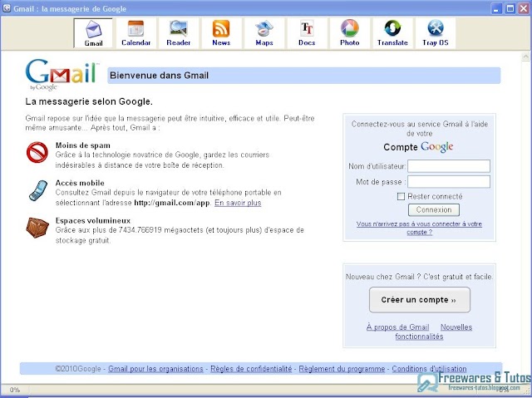
Task: Enable the Rester connecté checkbox
Action: click(401, 196)
